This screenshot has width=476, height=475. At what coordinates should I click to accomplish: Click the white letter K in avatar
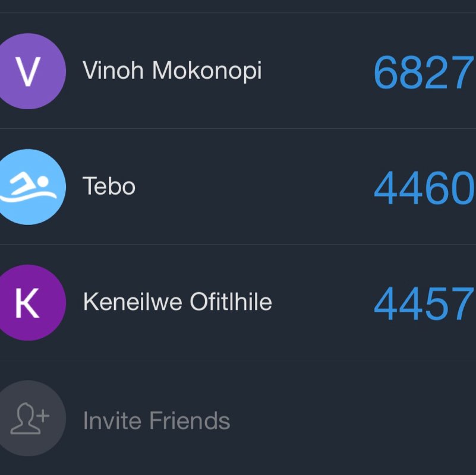[x=27, y=303]
